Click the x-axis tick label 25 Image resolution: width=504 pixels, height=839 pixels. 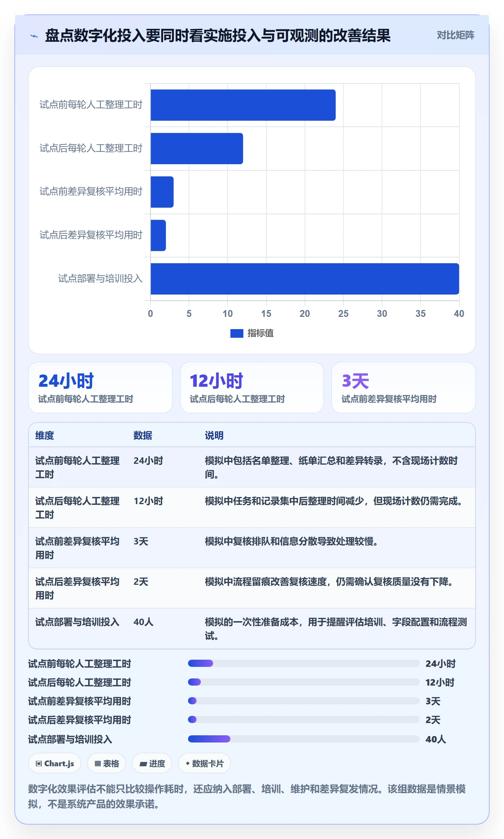(343, 314)
